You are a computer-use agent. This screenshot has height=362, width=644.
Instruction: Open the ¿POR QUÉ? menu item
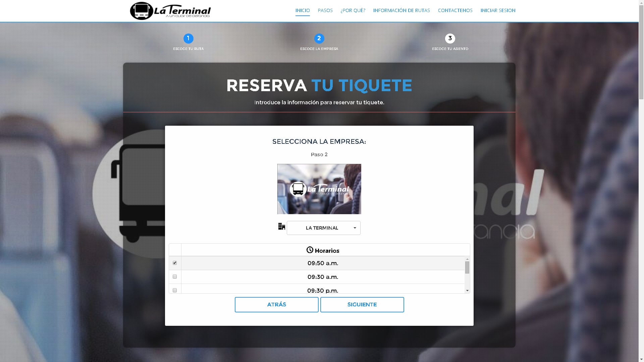353,10
